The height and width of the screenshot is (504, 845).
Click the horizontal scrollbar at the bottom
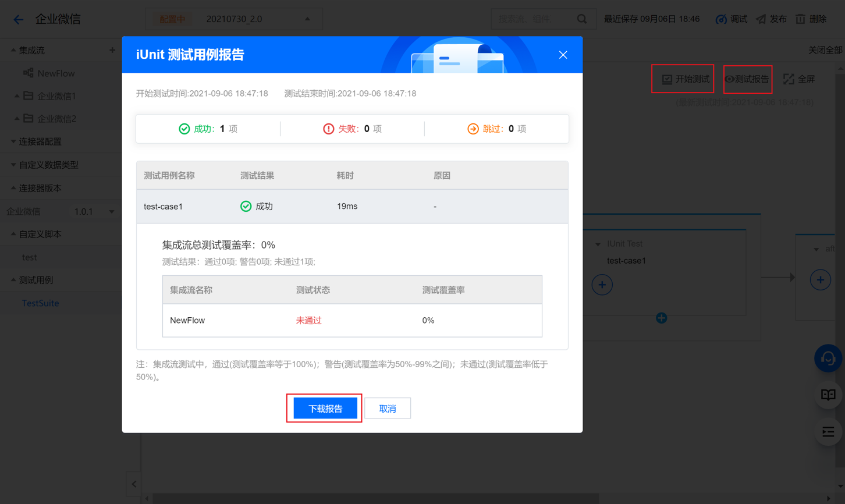pyautogui.click(x=376, y=499)
